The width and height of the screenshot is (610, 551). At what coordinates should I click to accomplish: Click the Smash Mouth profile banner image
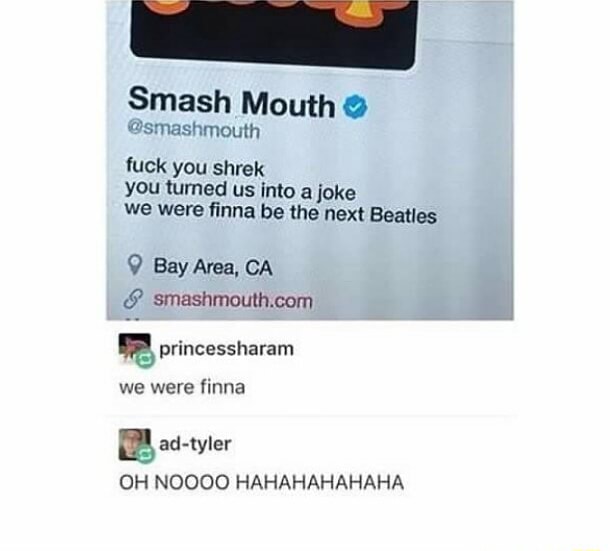pyautogui.click(x=274, y=34)
